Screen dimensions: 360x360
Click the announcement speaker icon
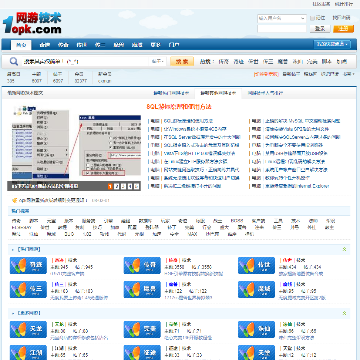pos(14,200)
